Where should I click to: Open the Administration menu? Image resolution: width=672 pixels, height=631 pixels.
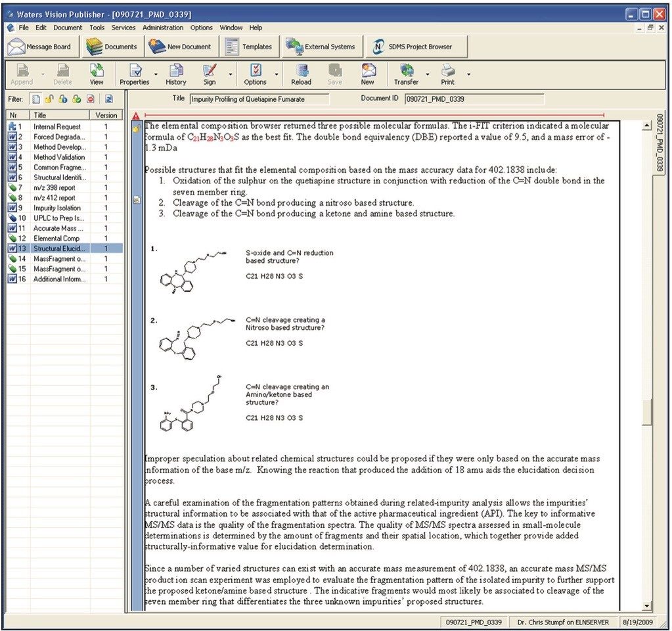pos(163,28)
